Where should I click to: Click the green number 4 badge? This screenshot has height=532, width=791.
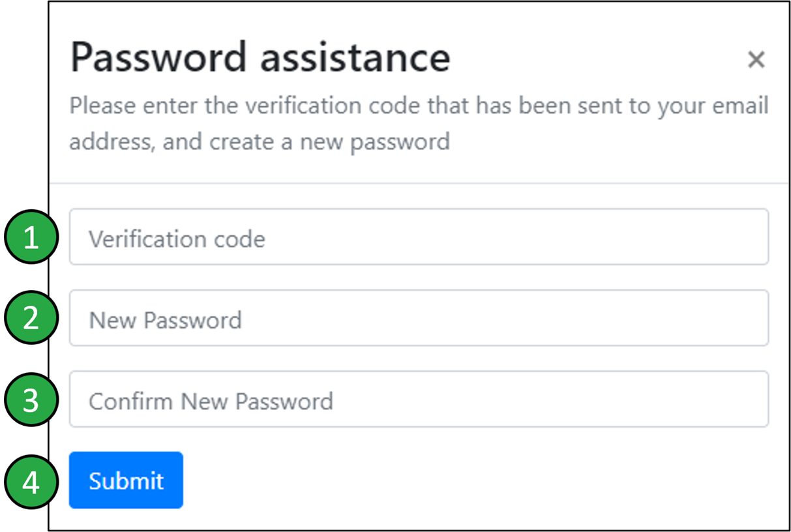tap(32, 482)
